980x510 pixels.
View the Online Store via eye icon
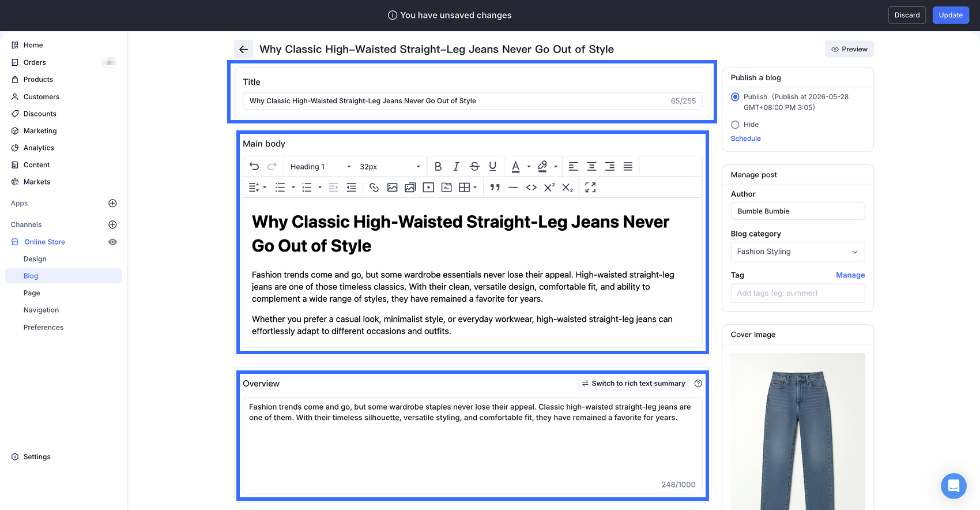click(113, 242)
